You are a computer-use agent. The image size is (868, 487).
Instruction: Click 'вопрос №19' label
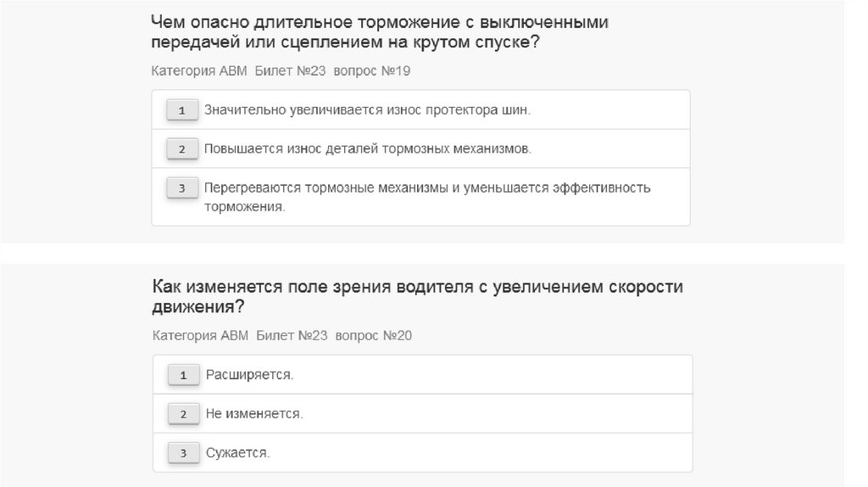click(x=372, y=70)
